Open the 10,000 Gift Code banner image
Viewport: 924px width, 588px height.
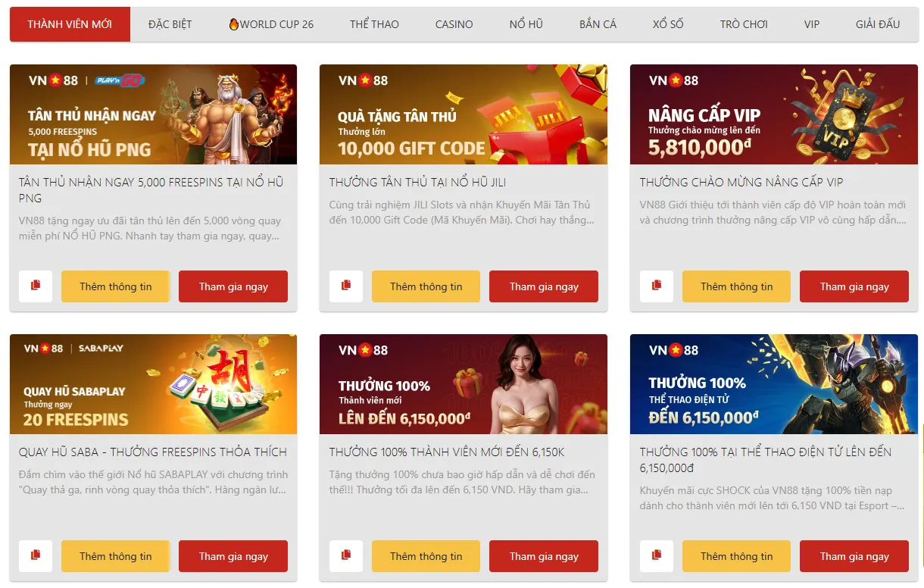(x=464, y=114)
